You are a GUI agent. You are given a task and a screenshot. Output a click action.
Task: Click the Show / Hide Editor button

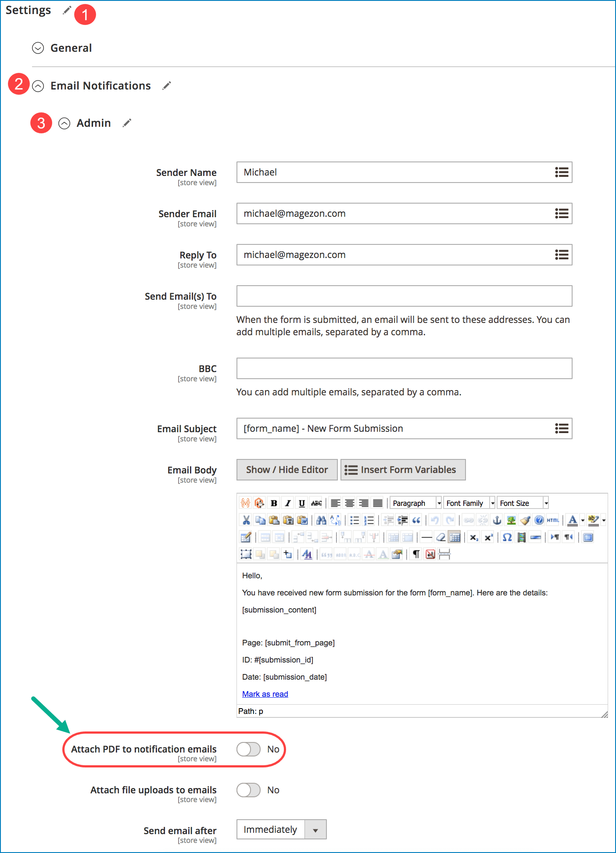click(287, 470)
